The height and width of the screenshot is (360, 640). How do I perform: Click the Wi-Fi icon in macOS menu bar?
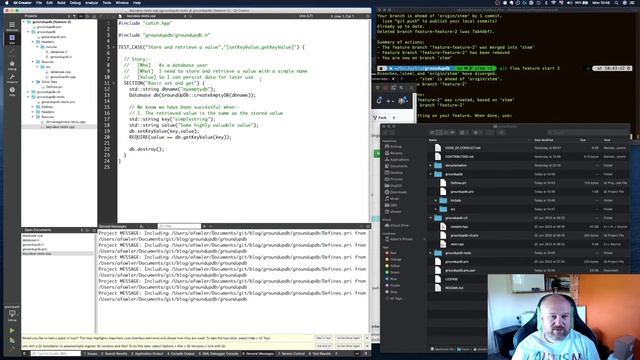click(x=553, y=3)
